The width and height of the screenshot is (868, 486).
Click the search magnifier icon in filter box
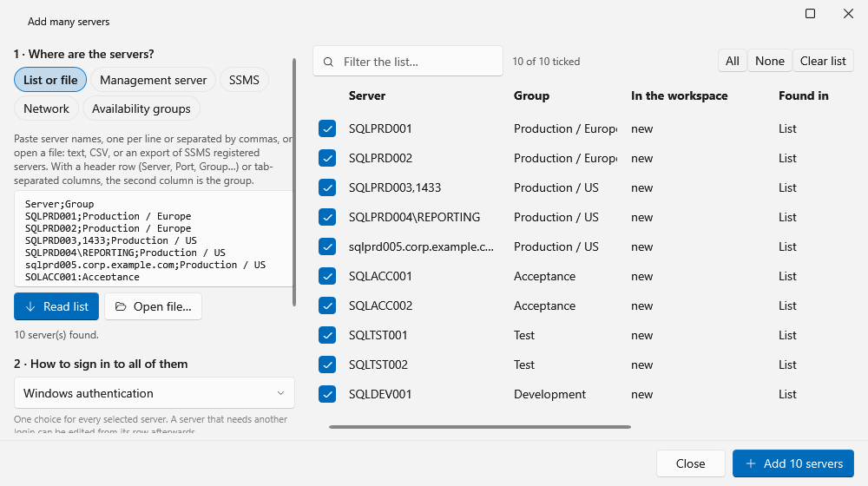click(328, 62)
